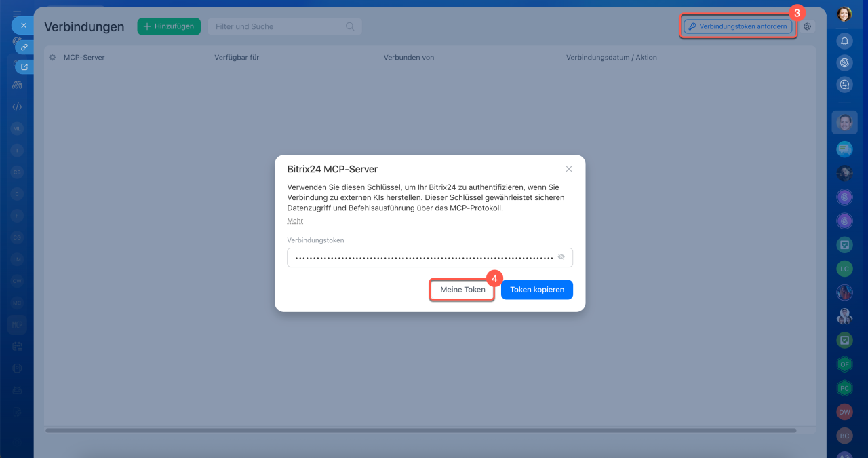Open the LC chat in right panel
The image size is (868, 458).
pos(844,269)
